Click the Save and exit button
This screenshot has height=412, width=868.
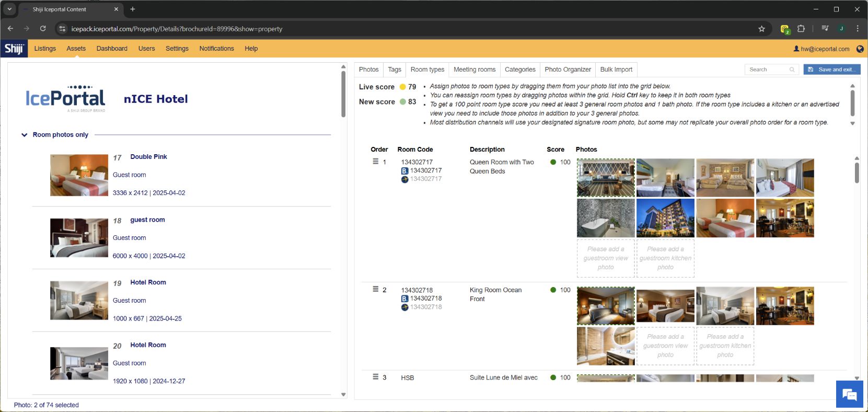point(831,70)
